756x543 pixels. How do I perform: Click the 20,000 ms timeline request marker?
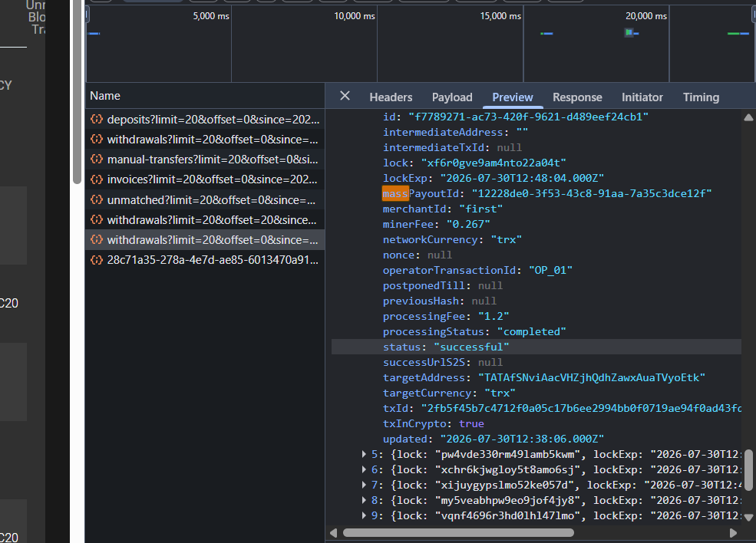click(629, 33)
